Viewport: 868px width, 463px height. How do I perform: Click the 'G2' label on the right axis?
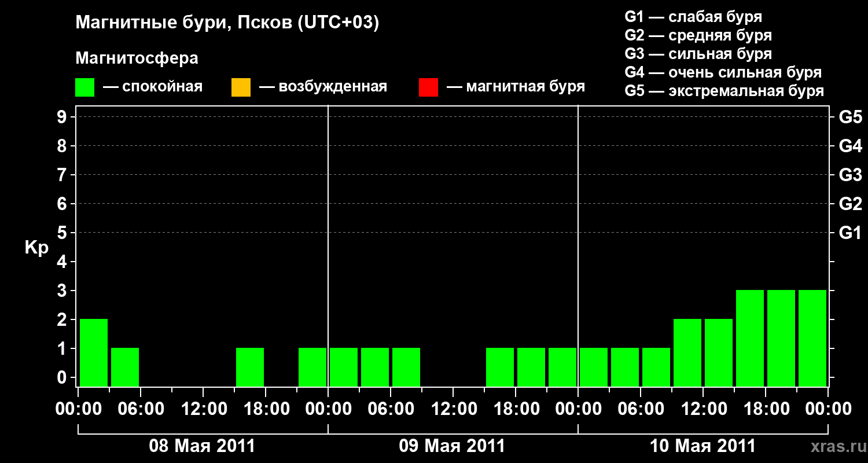pos(850,204)
